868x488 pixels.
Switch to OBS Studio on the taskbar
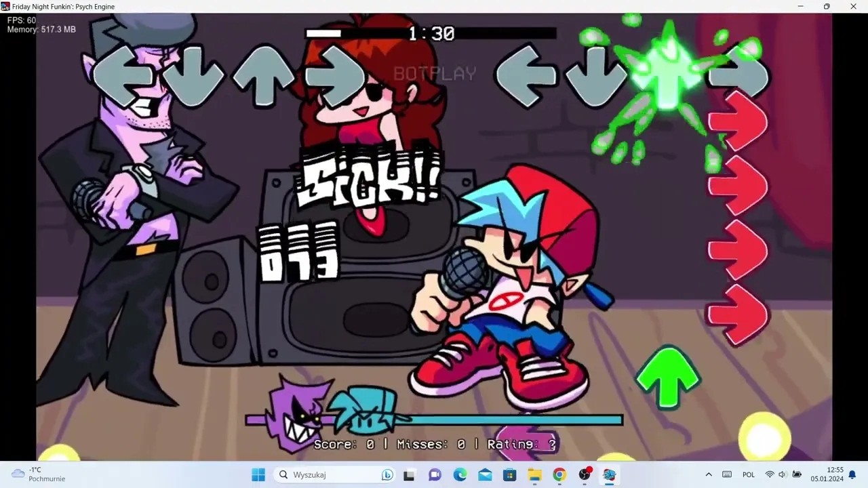click(x=585, y=475)
